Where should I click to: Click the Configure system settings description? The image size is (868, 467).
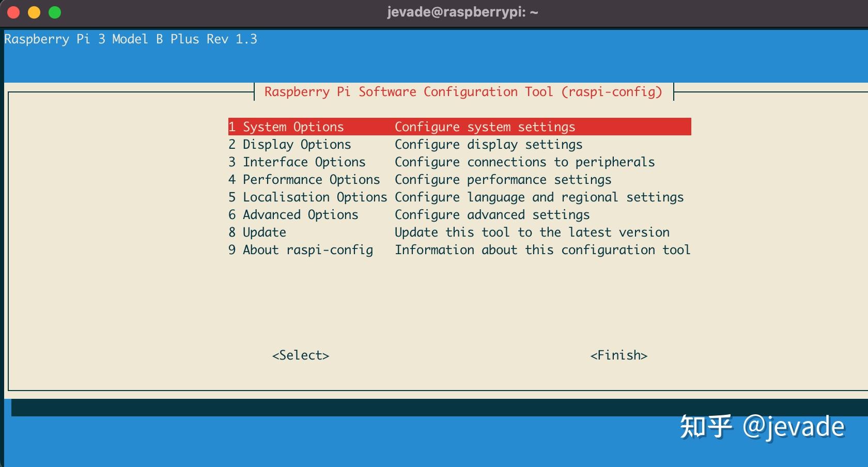tap(485, 127)
